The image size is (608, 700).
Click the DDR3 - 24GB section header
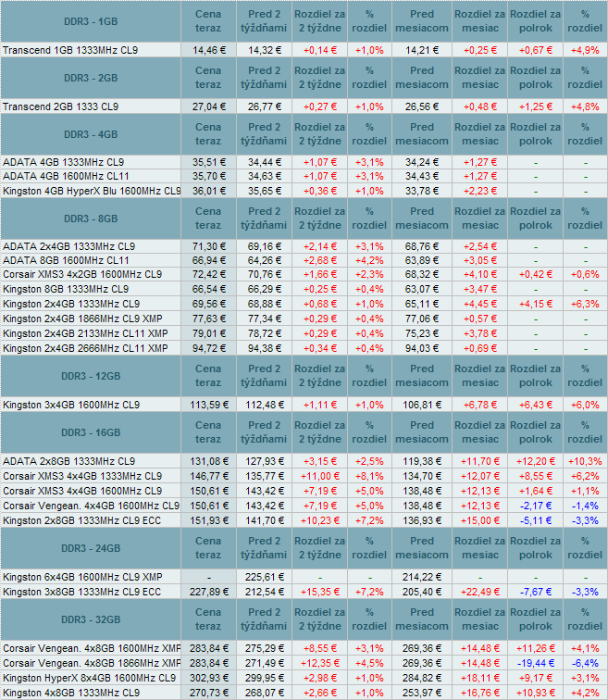pos(91,548)
